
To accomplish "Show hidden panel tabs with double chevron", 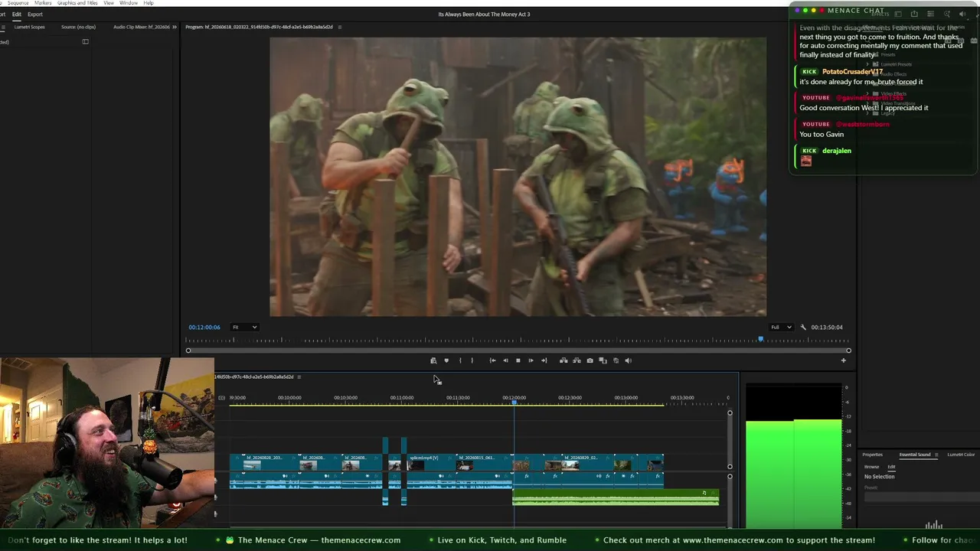I will tap(175, 27).
